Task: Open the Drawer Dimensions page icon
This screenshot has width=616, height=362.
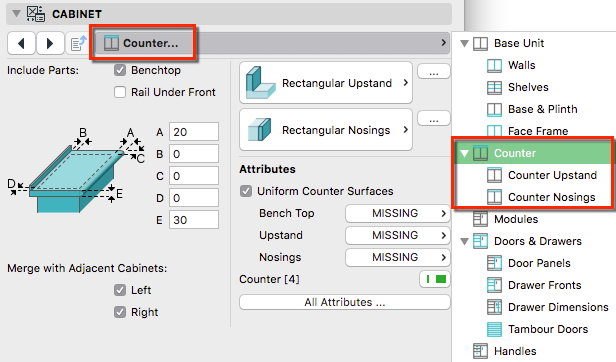Action: (494, 307)
